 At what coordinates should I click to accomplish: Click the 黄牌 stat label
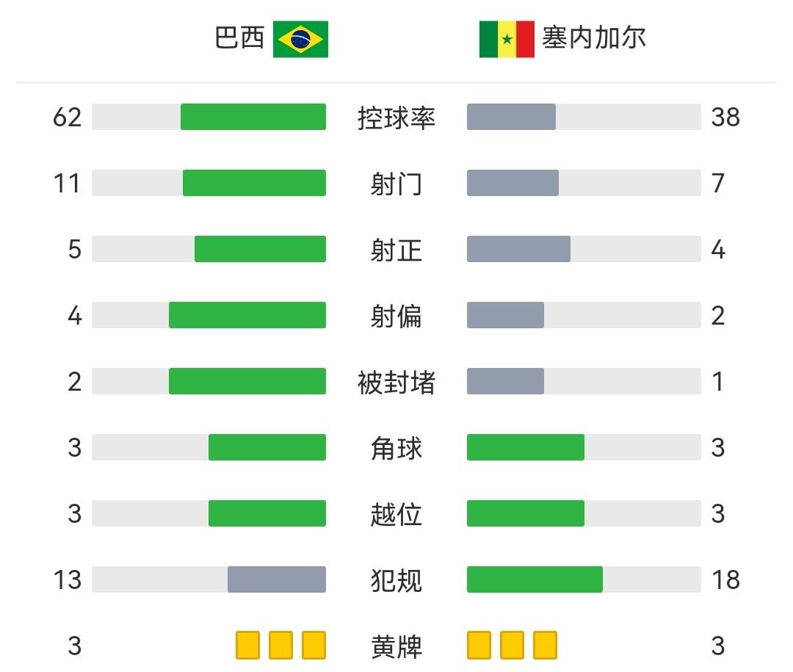pyautogui.click(x=396, y=646)
